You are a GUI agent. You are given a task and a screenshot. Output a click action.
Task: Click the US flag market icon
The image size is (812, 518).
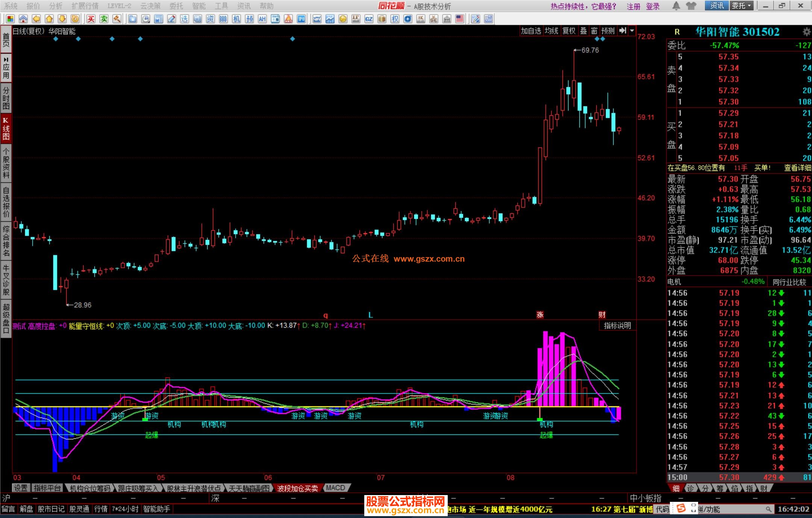tap(459, 19)
